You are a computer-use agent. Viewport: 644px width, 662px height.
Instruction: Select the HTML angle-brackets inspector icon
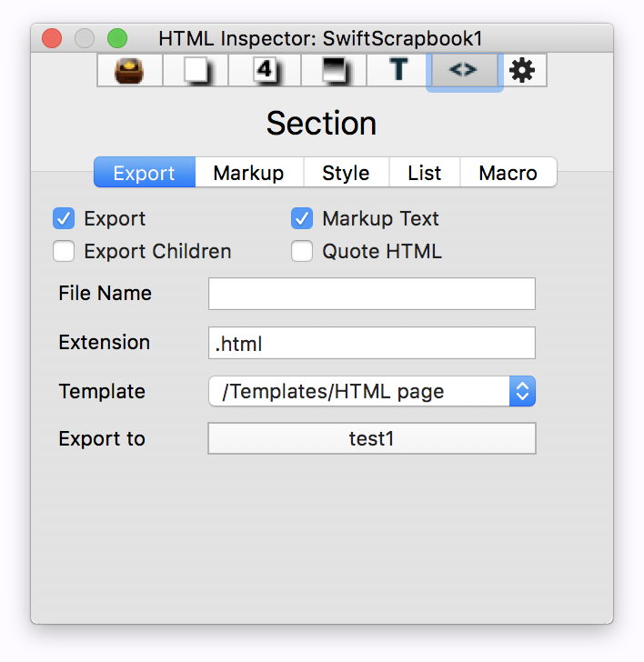click(x=463, y=70)
